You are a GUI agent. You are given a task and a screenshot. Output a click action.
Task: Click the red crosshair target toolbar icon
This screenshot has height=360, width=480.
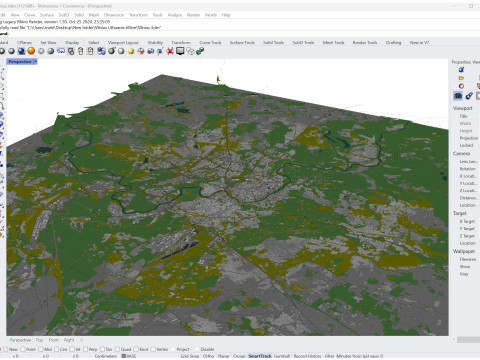click(141, 51)
